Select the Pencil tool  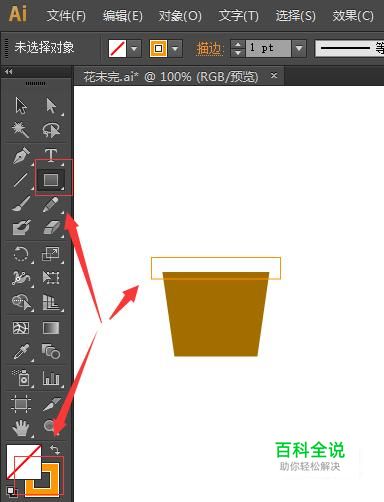51,204
